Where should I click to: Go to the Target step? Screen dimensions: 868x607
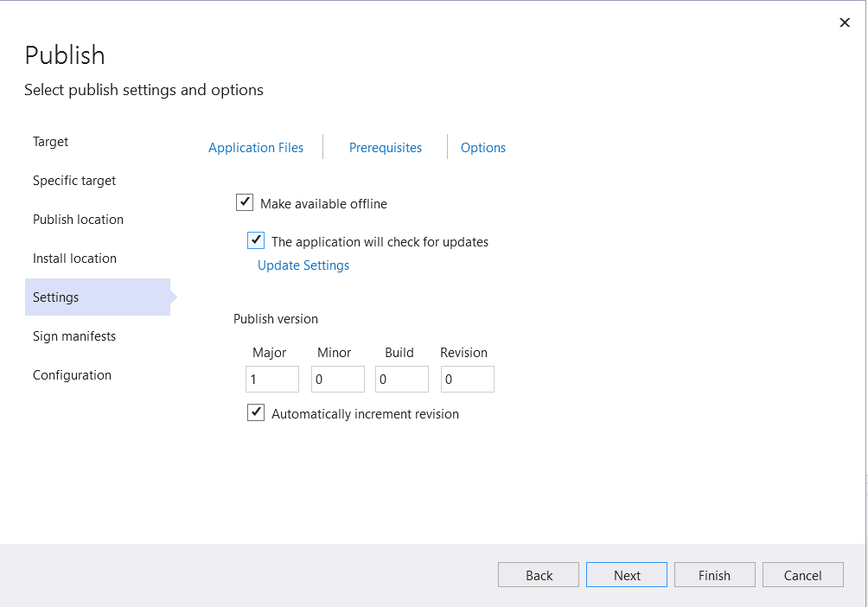coord(50,141)
